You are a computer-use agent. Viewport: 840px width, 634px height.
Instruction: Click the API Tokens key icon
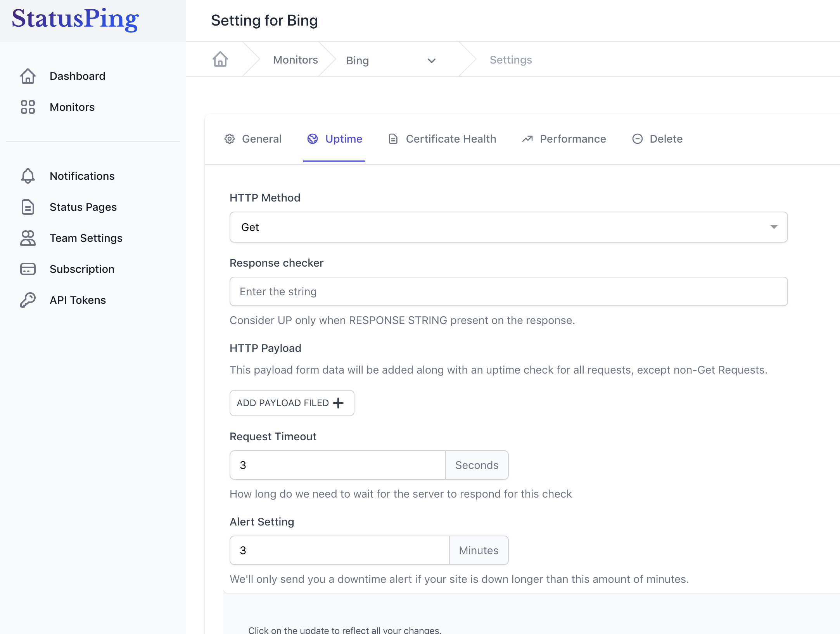coord(28,300)
